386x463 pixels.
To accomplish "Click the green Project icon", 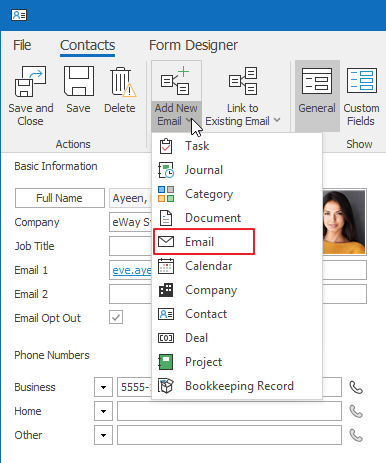I will (x=166, y=362).
